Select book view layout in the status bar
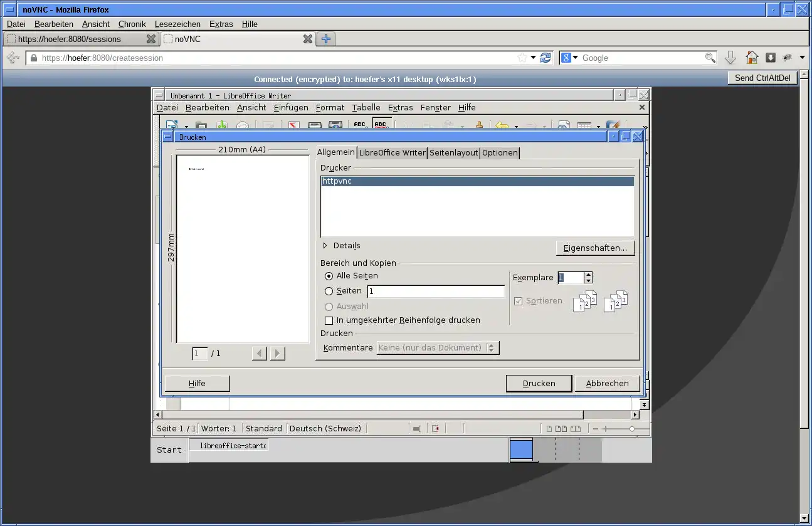Screen dimensions: 812x526 coord(576,429)
